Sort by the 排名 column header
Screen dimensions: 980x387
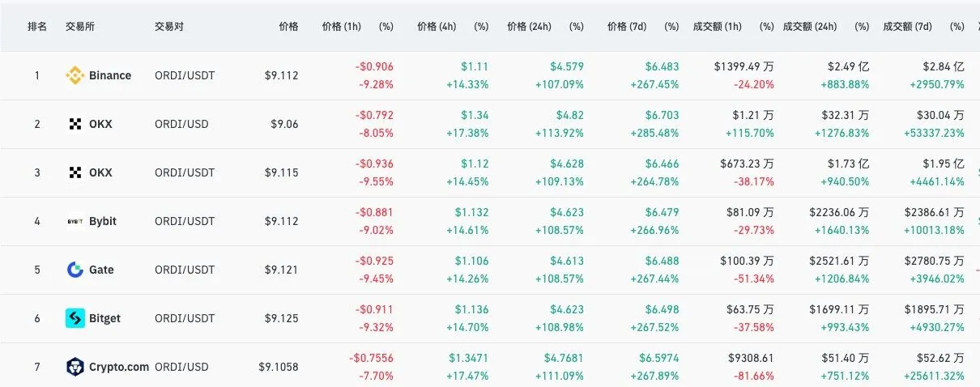(36, 27)
